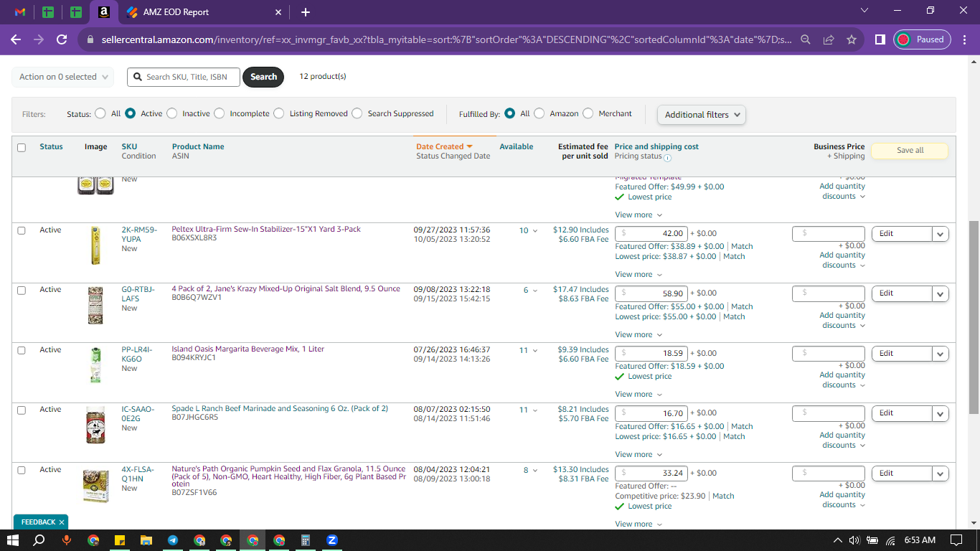Tick the select-all checkbox in table header
Viewport: 980px width, 551px height.
tap(22, 148)
